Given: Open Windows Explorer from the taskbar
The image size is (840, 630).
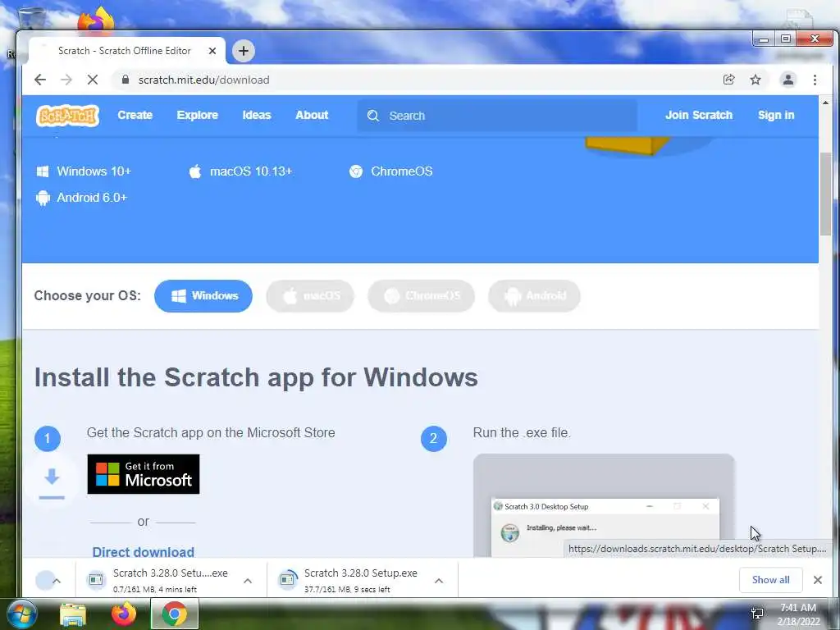Looking at the screenshot, I should click(x=73, y=614).
